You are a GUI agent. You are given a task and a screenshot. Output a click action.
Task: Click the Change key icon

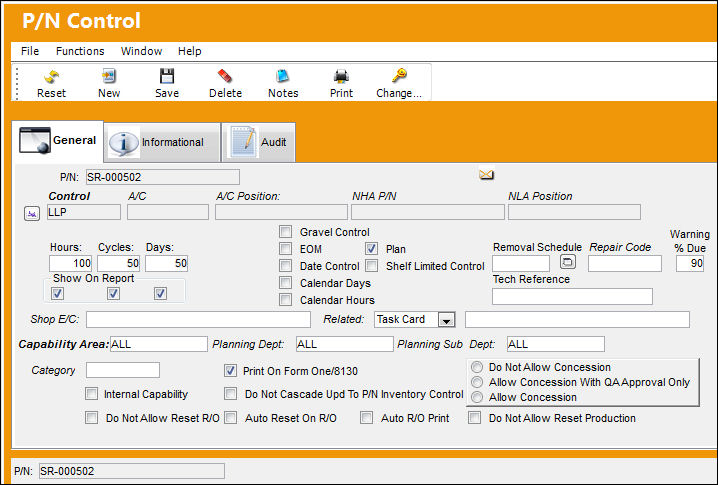[x=399, y=75]
